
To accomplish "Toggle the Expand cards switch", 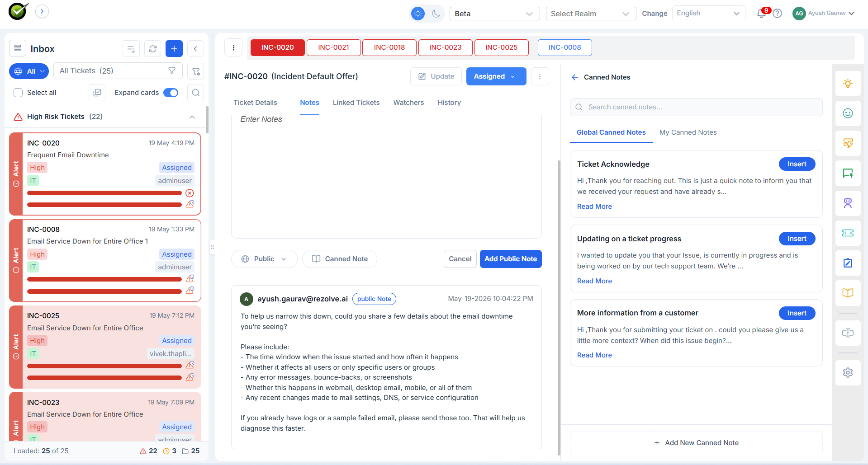I will [171, 93].
